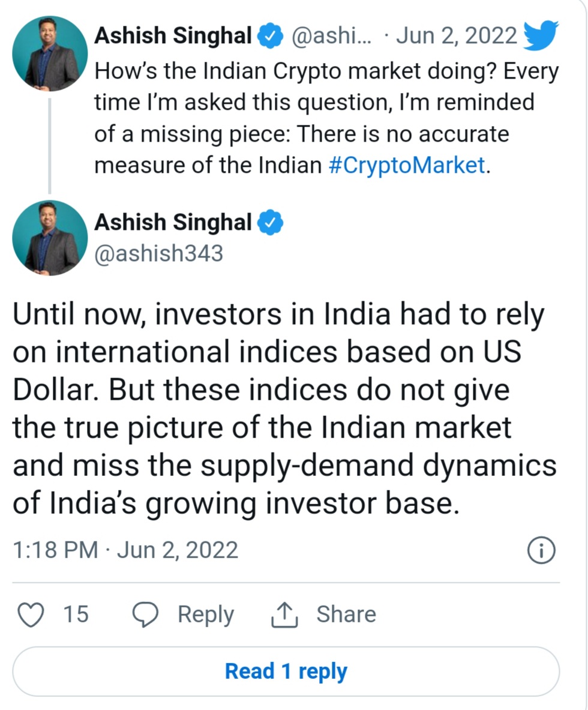Click the Ashish Singhal name above @ashish343

(173, 223)
